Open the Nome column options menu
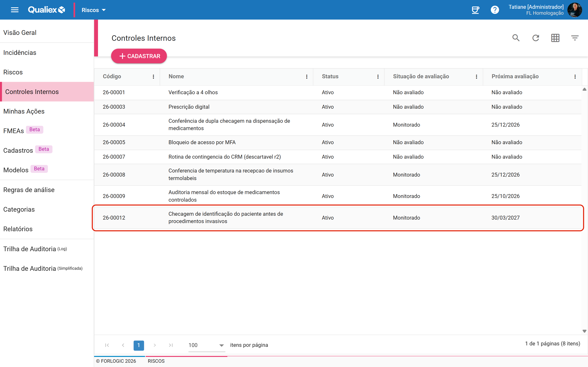The width and height of the screenshot is (588, 367). coord(307,77)
